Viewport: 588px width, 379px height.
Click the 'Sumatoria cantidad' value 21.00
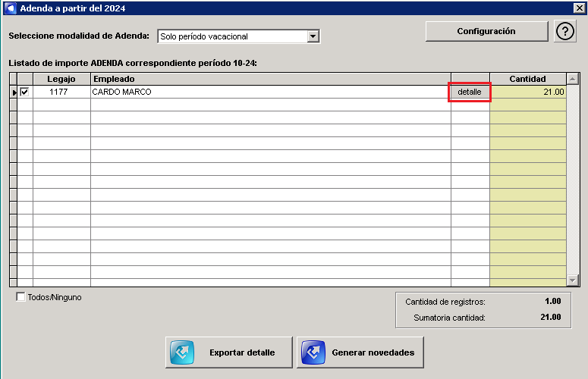[x=551, y=317]
